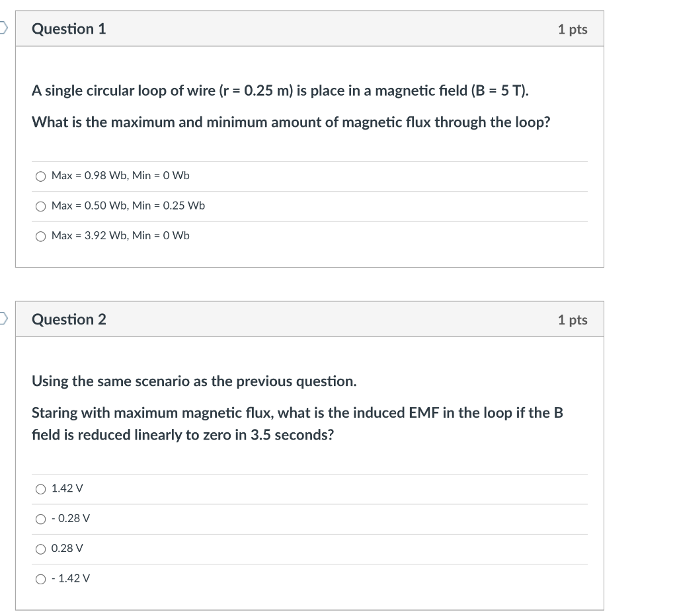Click the 1 pts label on Question 1
Screen dimensions: 677x616
click(x=573, y=28)
